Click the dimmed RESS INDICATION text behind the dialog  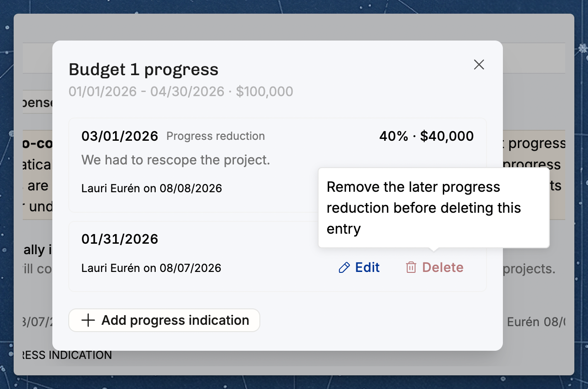(66, 355)
